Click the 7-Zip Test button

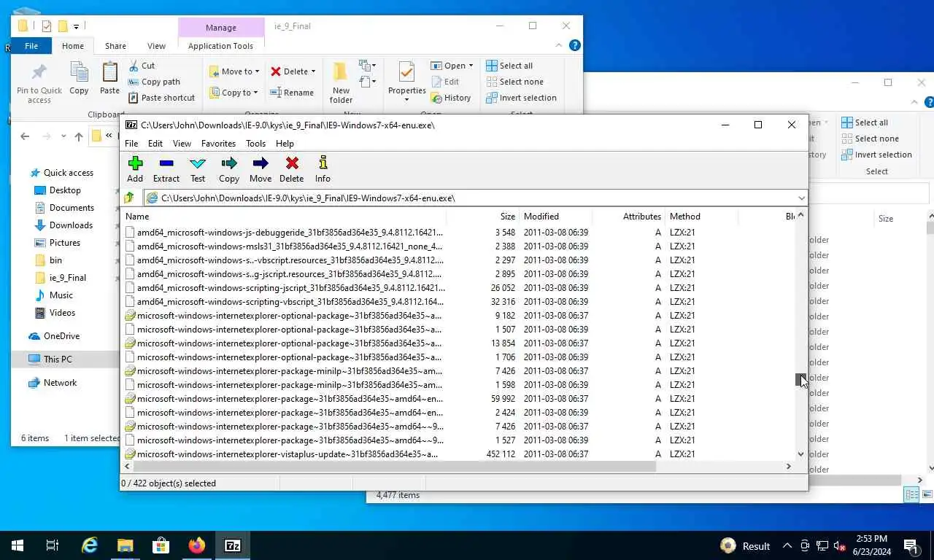click(x=198, y=169)
